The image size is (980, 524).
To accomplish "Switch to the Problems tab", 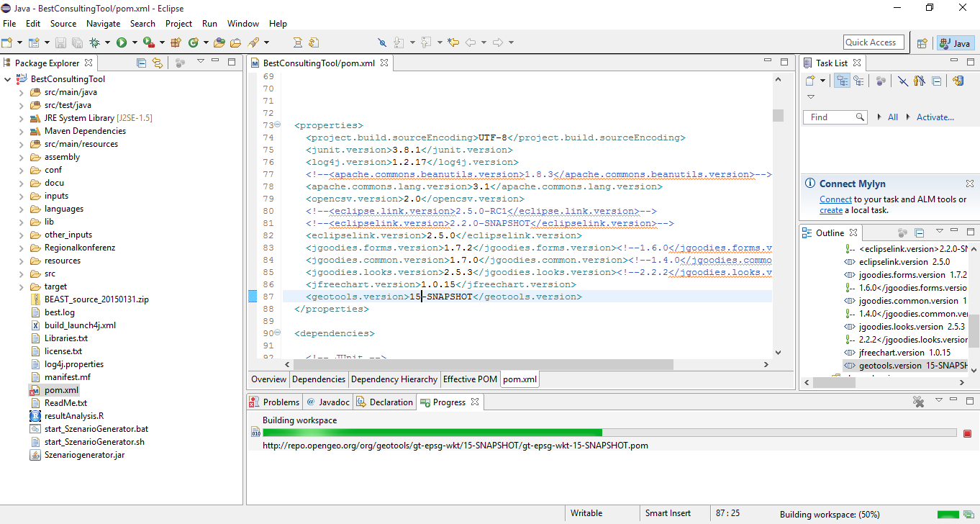I will point(274,402).
